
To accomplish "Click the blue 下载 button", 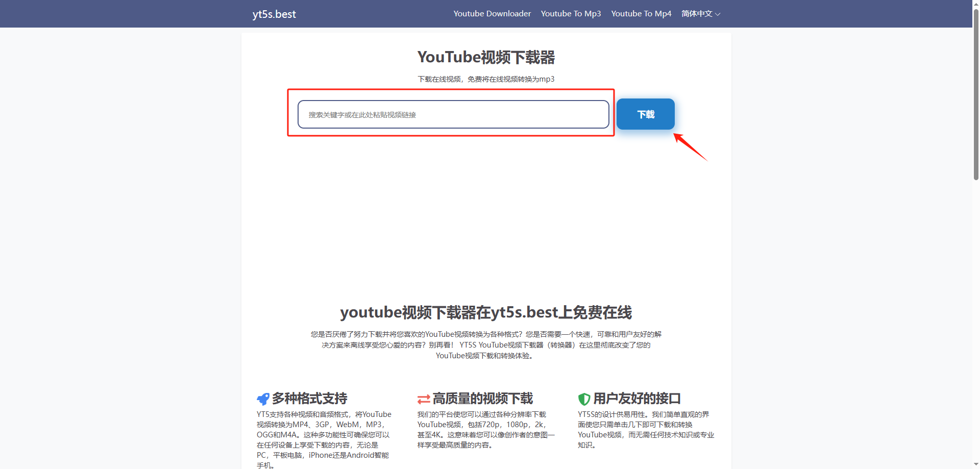I will click(646, 114).
